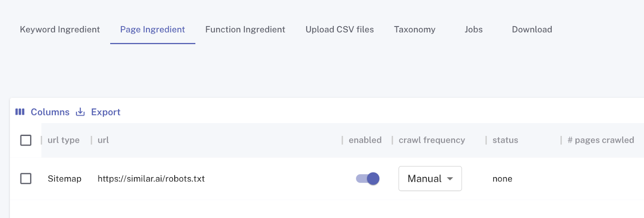This screenshot has width=644, height=218.
Task: Click the Export button label
Action: point(106,112)
